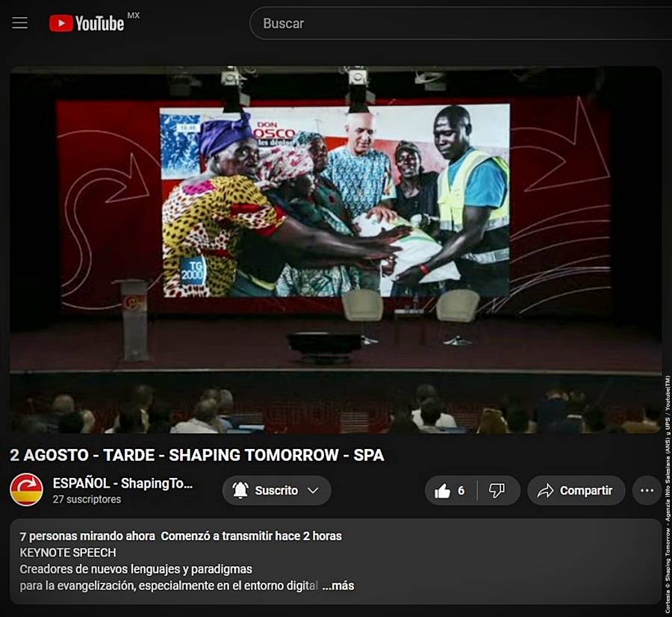672x617 pixels.
Task: Click the 27 suscriptores count
Action: tap(87, 499)
